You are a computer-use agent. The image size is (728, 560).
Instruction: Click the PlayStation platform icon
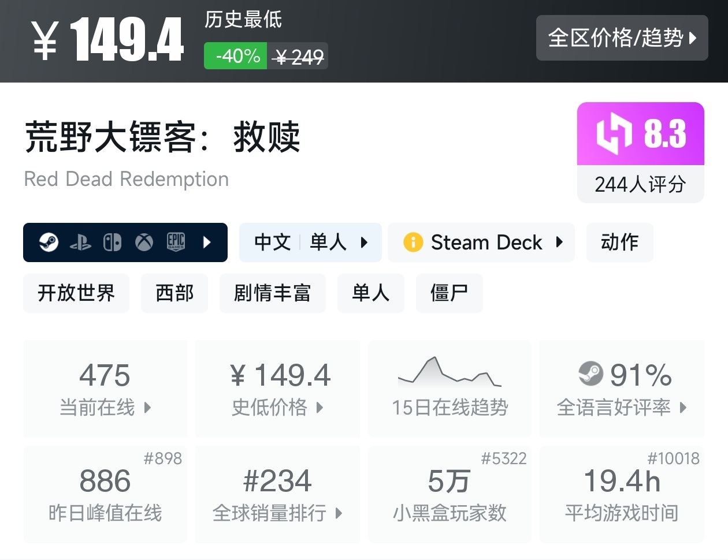(80, 242)
